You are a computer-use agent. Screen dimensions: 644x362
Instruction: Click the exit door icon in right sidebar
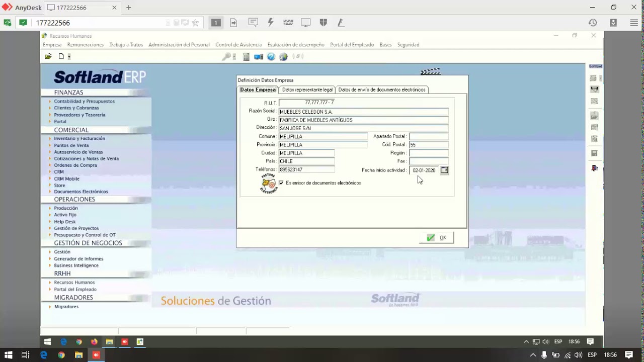point(594,168)
